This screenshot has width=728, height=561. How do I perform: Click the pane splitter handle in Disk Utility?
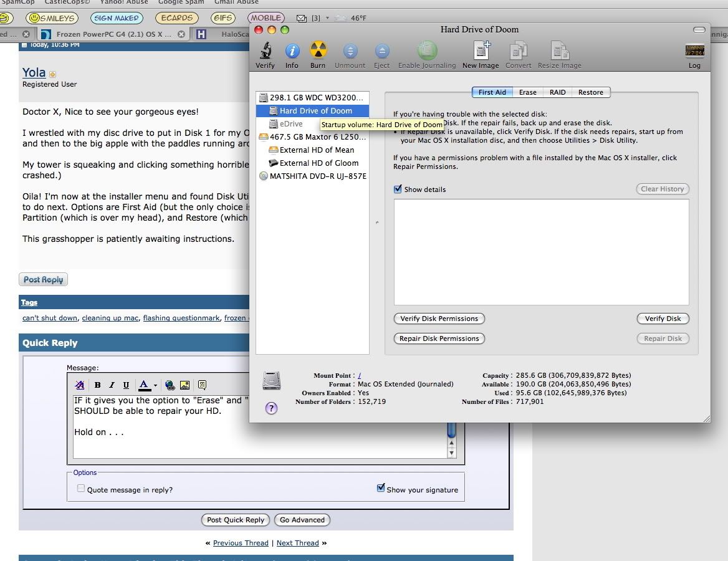point(377,223)
